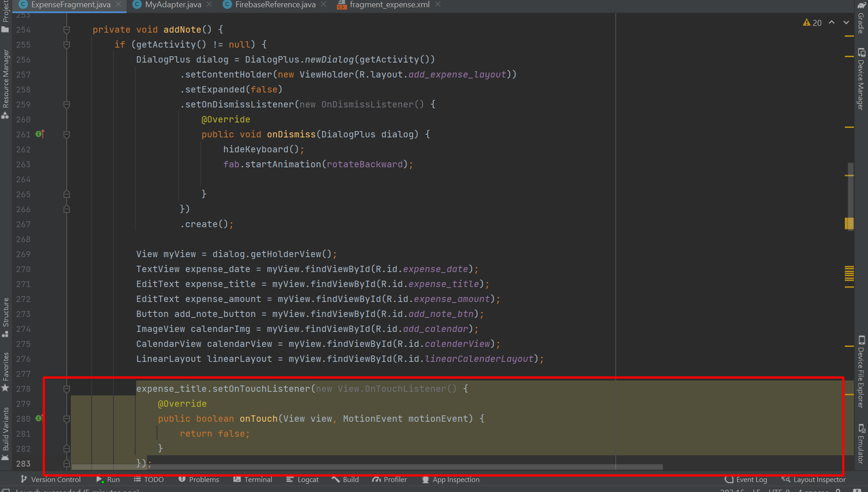Open the Resource Manager tool window
This screenshot has width=868, height=492.
point(5,84)
